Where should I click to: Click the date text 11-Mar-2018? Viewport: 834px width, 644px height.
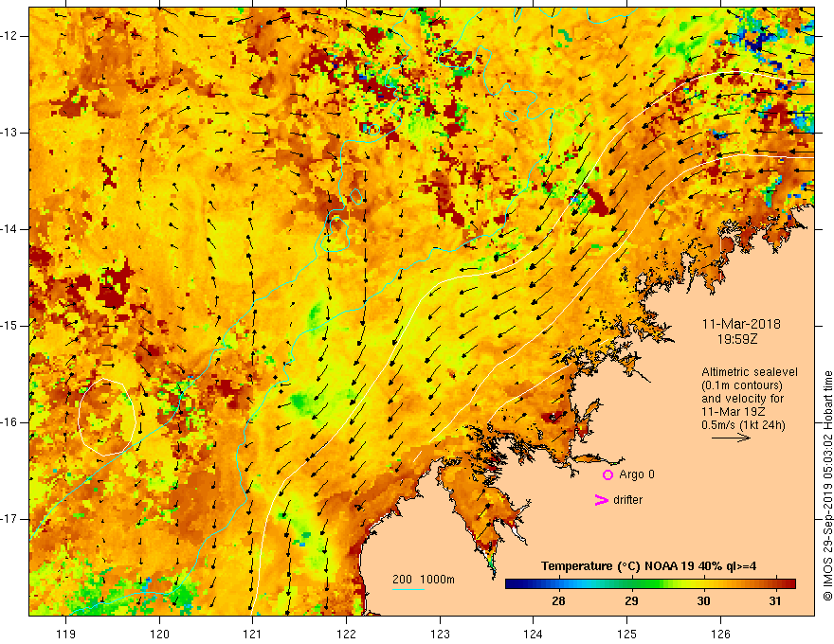[x=741, y=324]
